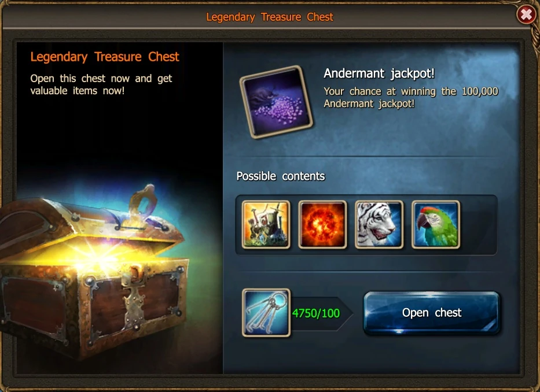Select the fiery sun reward icon
This screenshot has width=540, height=392.
(x=322, y=224)
